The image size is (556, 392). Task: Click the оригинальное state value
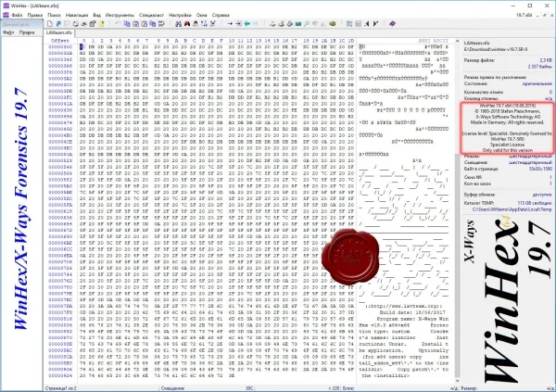537,83
